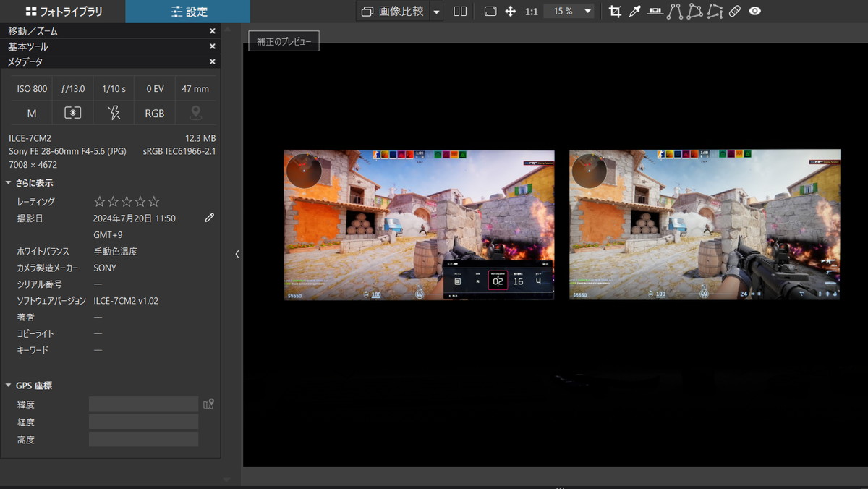Click the 著者 author value field
This screenshot has width=868, height=489.
click(98, 317)
